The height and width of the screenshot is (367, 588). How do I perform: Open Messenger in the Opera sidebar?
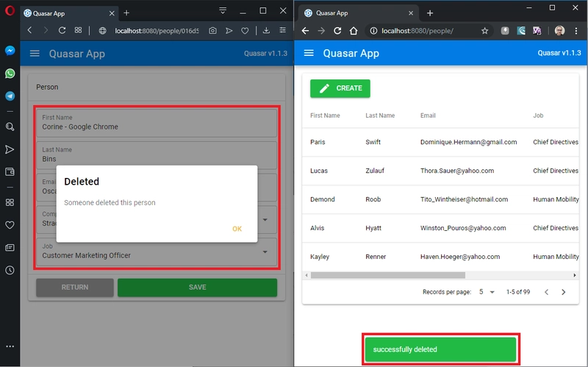10,51
